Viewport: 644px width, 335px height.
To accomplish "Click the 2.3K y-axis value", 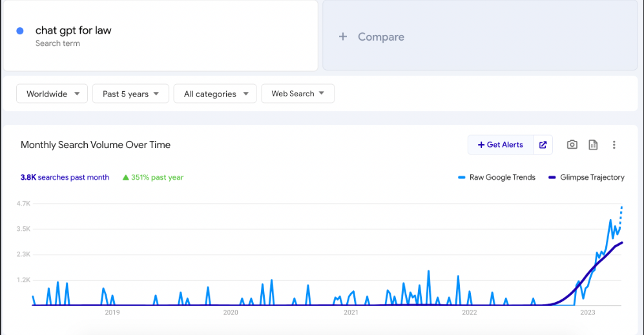I will 23,254.
